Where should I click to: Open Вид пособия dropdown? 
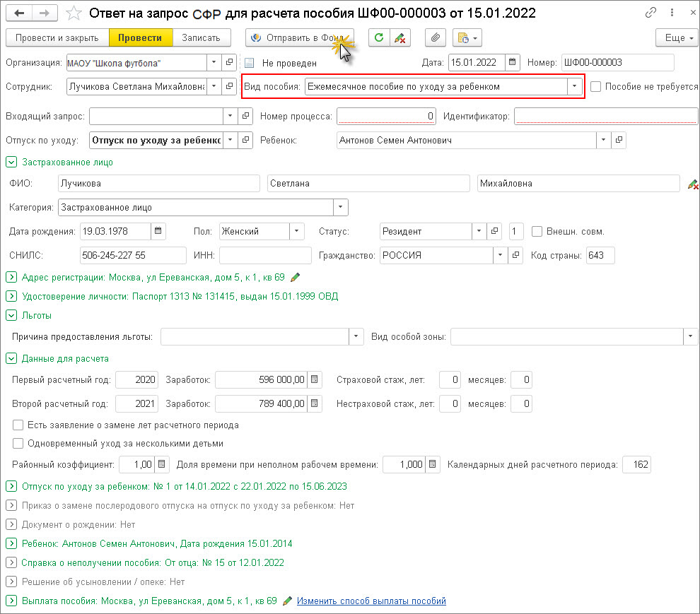click(575, 87)
